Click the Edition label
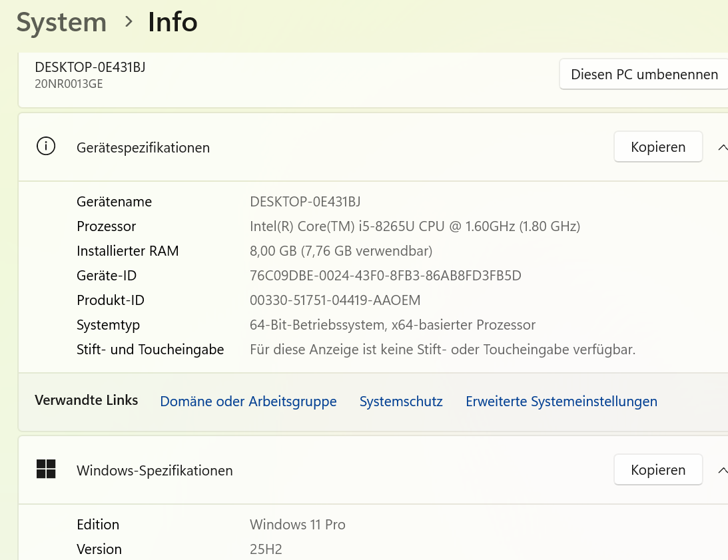This screenshot has width=728, height=560. click(98, 524)
